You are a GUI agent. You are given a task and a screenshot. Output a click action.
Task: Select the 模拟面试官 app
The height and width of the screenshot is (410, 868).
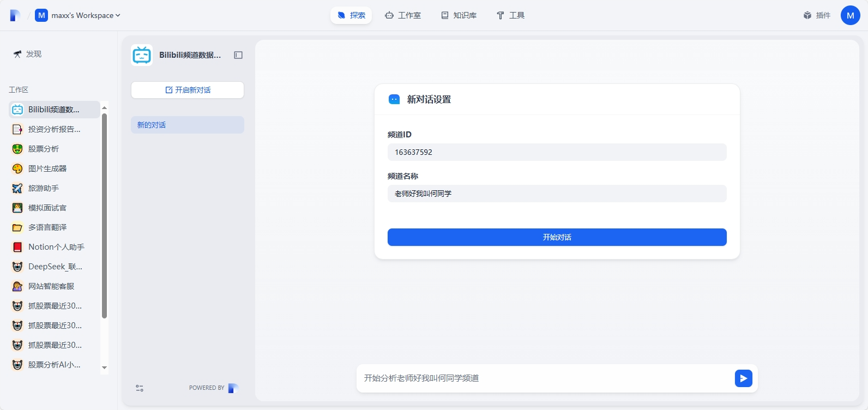coord(55,208)
